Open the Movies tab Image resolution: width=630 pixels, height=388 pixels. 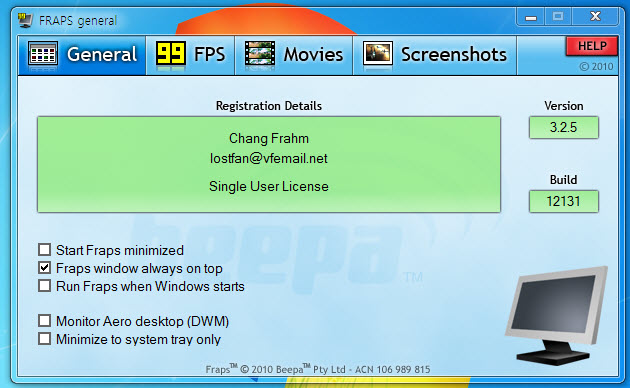(x=294, y=55)
